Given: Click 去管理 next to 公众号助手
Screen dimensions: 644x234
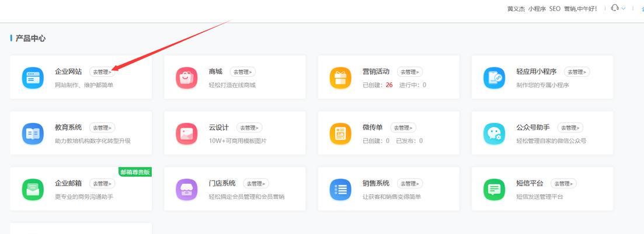Looking at the screenshot, I should tap(570, 128).
